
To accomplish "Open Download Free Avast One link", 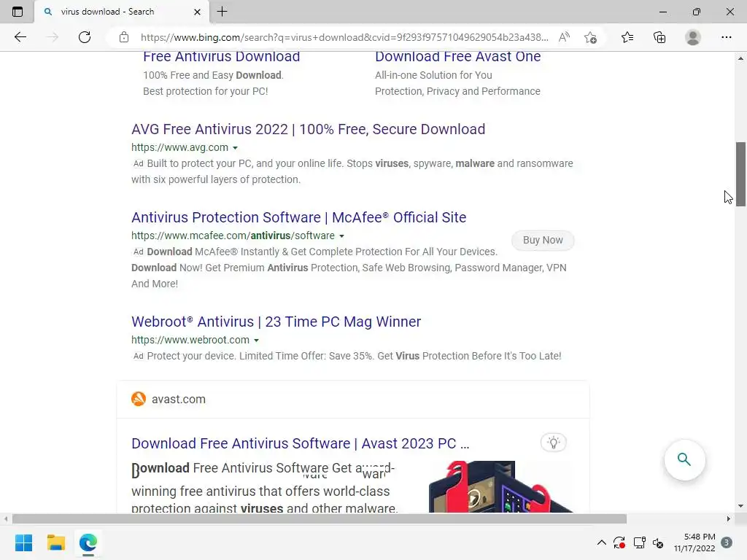I will [458, 57].
